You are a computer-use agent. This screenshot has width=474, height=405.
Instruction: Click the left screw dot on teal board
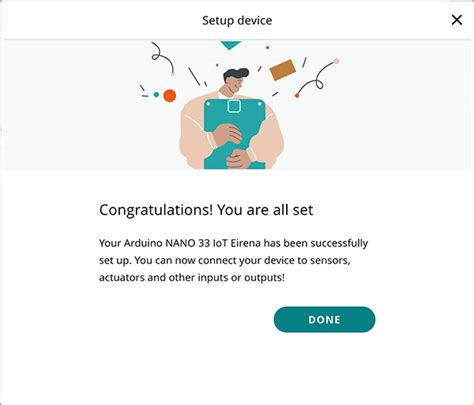[x=208, y=104]
